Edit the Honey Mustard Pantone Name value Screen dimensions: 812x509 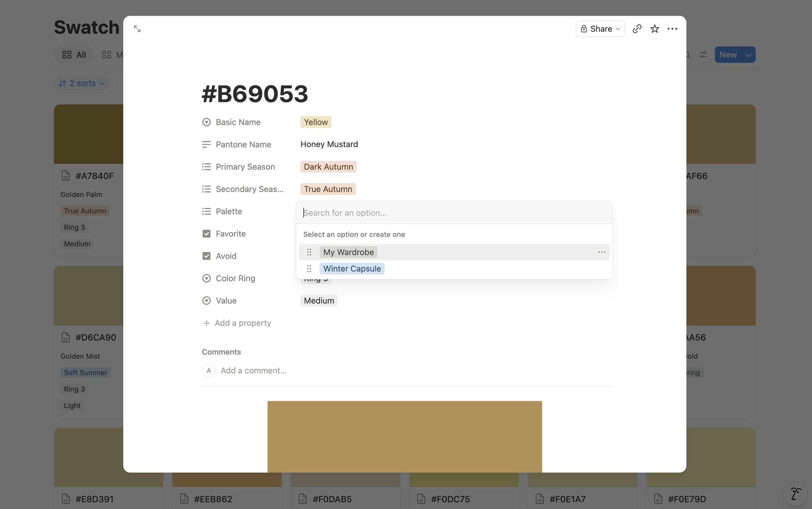pos(329,144)
